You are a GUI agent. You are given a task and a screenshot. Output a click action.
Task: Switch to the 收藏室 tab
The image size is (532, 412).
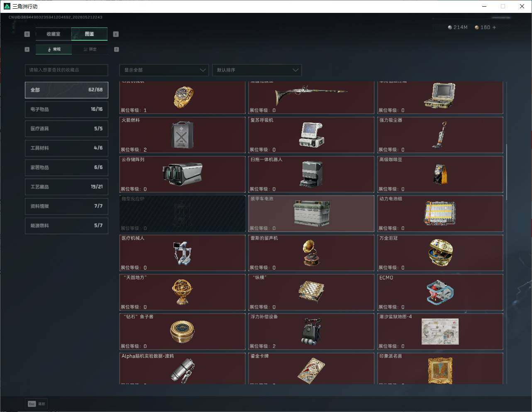(x=54, y=34)
